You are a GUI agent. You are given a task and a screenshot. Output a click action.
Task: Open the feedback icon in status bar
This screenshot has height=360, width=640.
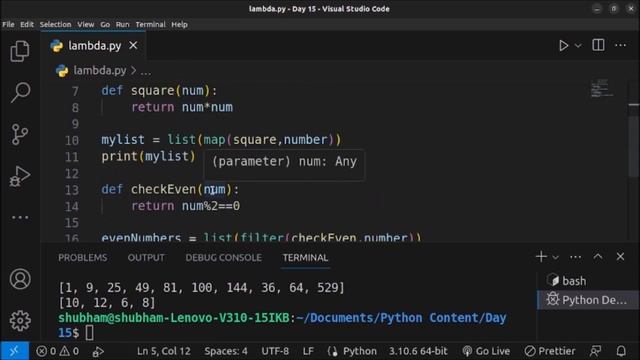596,351
